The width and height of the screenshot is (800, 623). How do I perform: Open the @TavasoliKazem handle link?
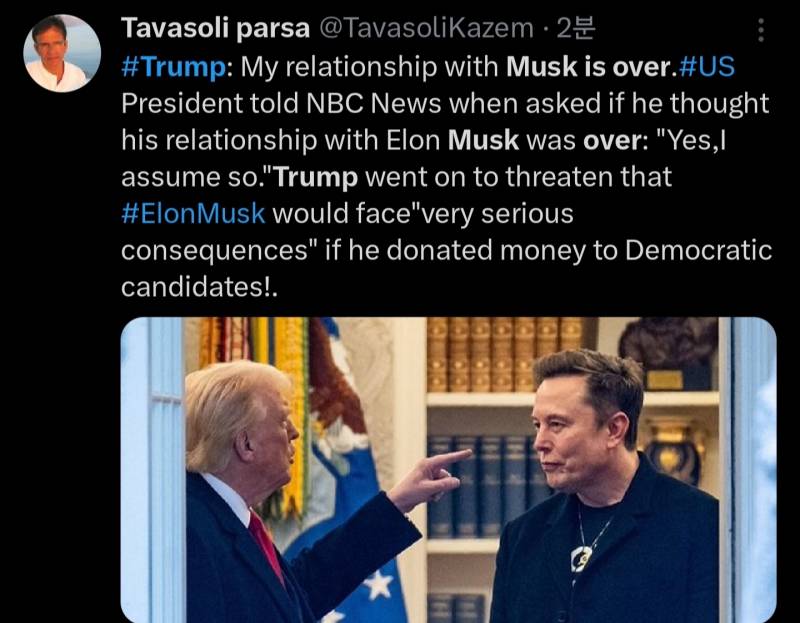[x=426, y=28]
